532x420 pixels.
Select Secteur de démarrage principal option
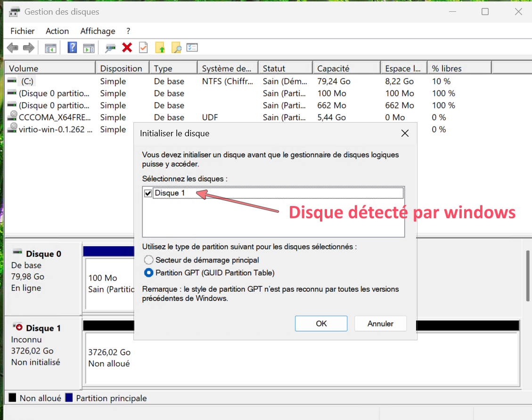point(149,260)
